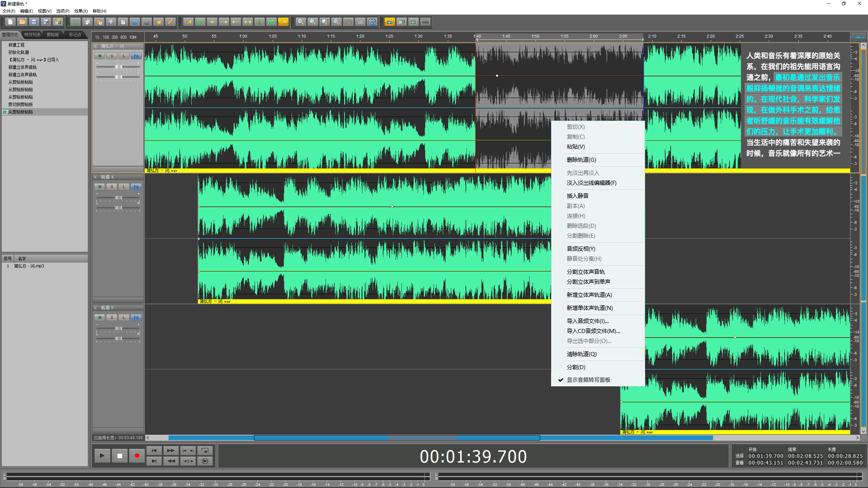The image size is (868, 488).
Task: Open the 文件(F) menu
Action: click(9, 11)
